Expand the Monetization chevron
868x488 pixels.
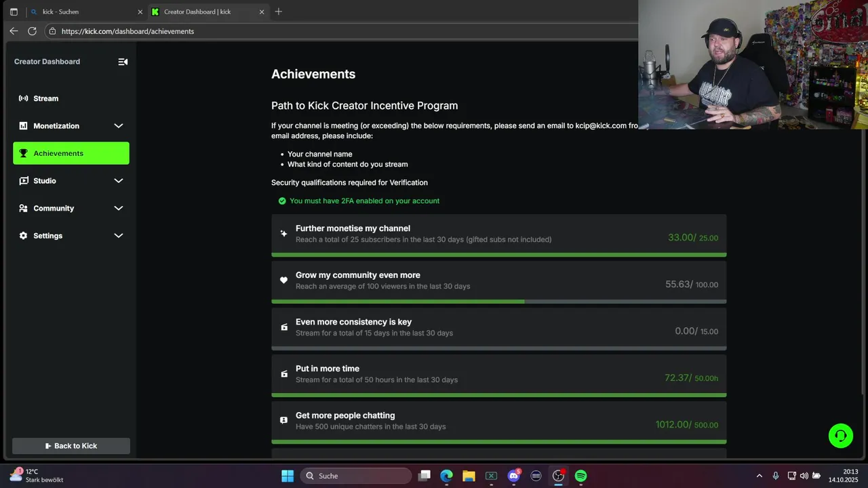[x=119, y=126]
